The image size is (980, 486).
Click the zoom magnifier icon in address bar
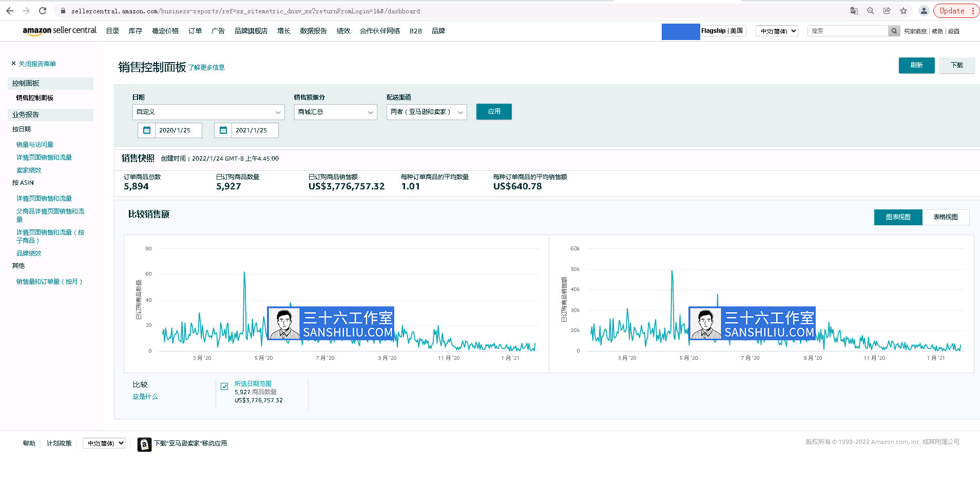[x=871, y=11]
